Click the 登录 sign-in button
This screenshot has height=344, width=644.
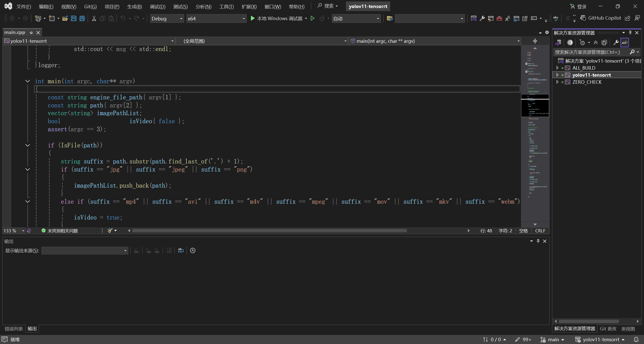pos(578,7)
